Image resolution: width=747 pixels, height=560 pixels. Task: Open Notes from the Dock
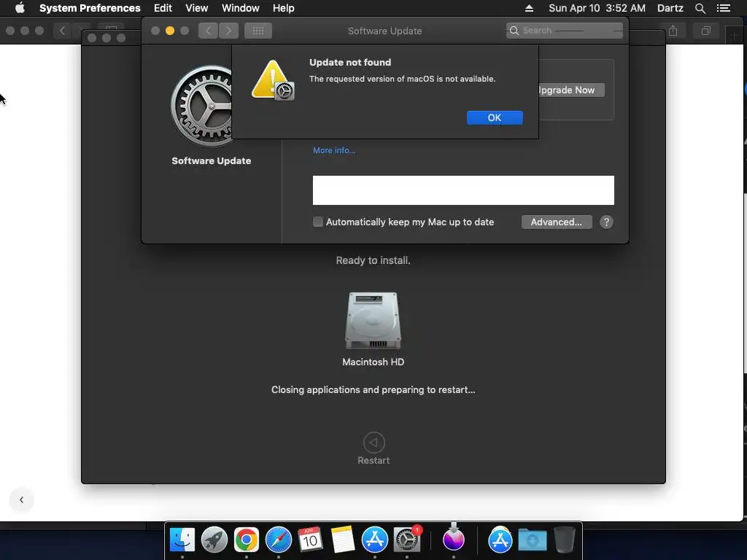point(343,540)
